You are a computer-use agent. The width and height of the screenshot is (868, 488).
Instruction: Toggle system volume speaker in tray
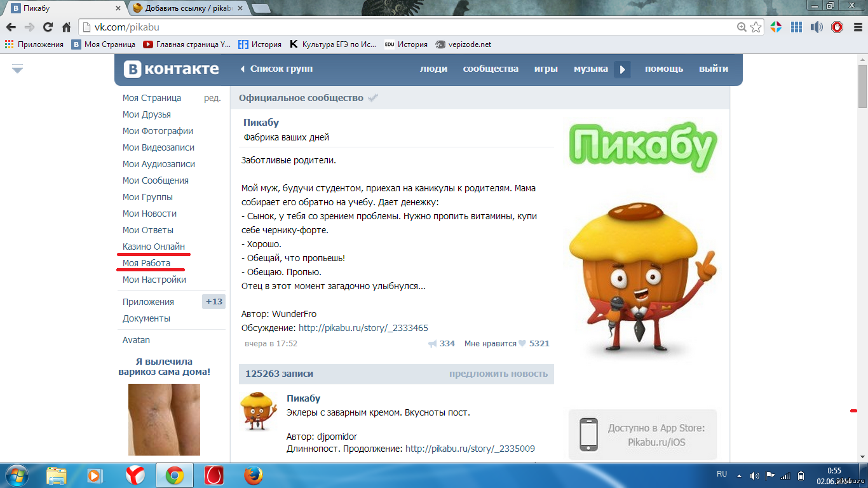coord(754,475)
